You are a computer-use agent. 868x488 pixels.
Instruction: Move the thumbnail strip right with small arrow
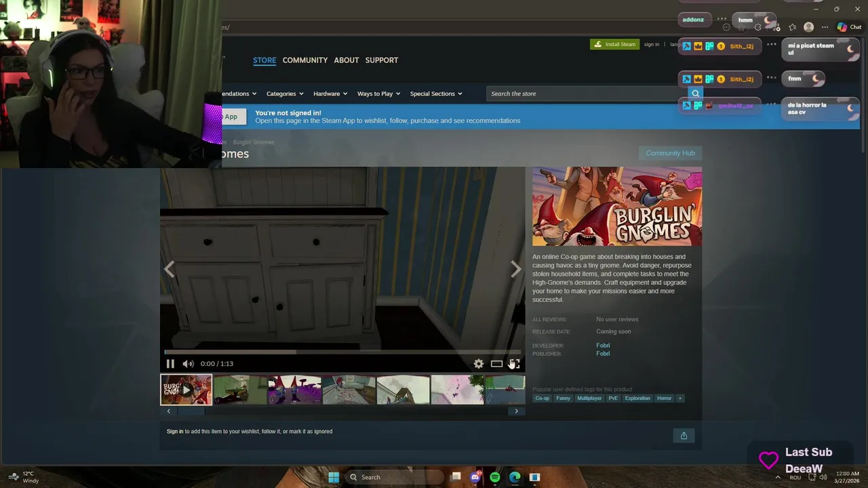click(516, 411)
